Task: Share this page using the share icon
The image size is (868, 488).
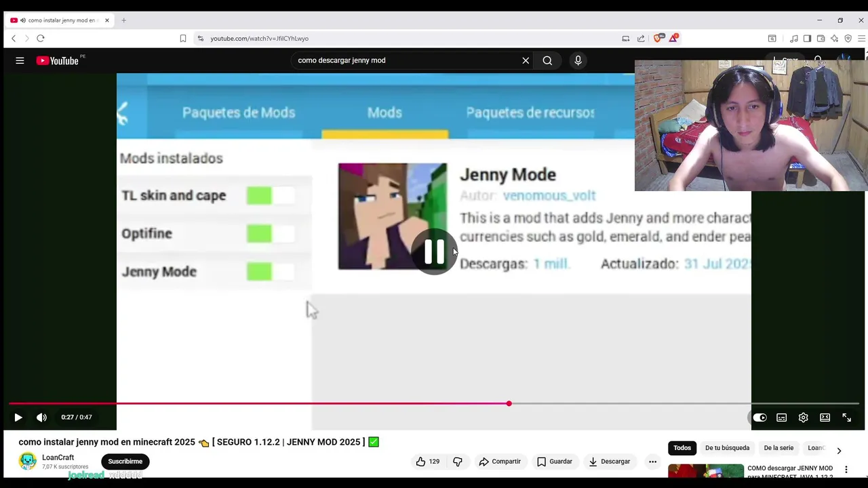Action: pos(641,39)
